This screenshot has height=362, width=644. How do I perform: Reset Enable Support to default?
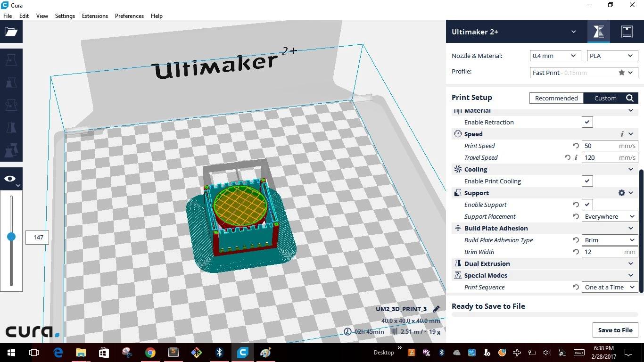(x=576, y=205)
